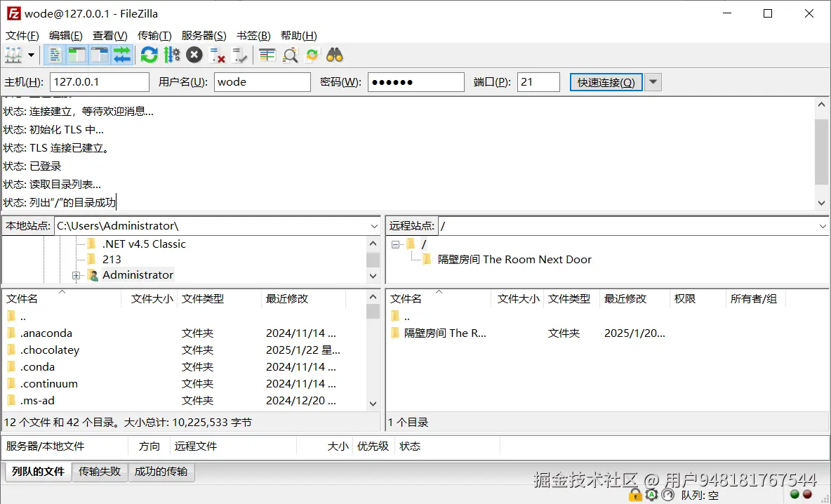Open the Site Manager dropdown arrow

click(x=31, y=55)
